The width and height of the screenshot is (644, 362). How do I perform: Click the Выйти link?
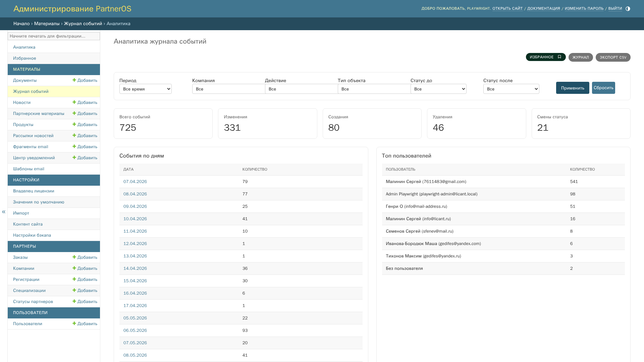tap(615, 9)
